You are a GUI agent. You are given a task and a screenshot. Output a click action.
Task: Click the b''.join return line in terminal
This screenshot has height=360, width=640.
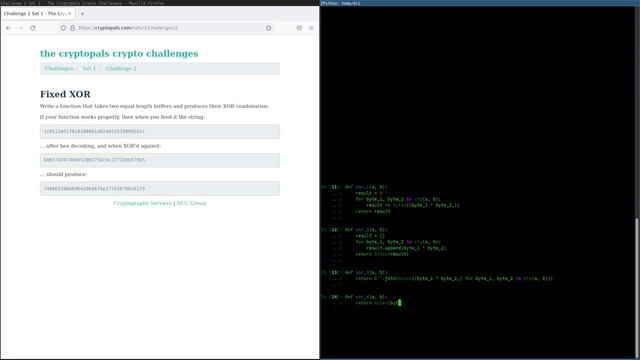(x=454, y=278)
